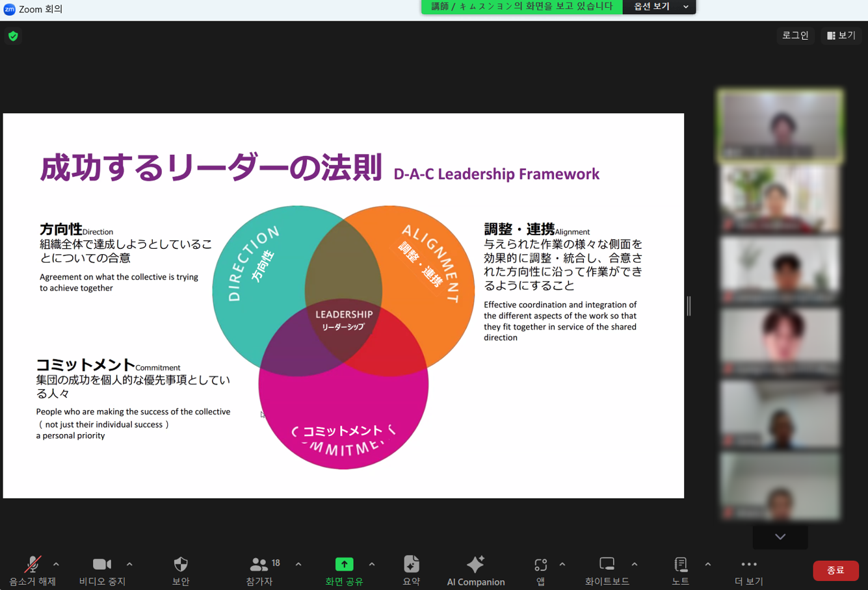The height and width of the screenshot is (590, 868).
Task: Expand audio options caret next to 음소거 해제
Action: [56, 564]
